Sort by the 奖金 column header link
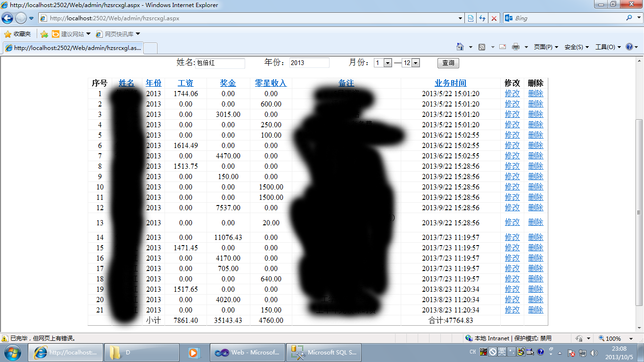The height and width of the screenshot is (362, 644). click(x=228, y=83)
